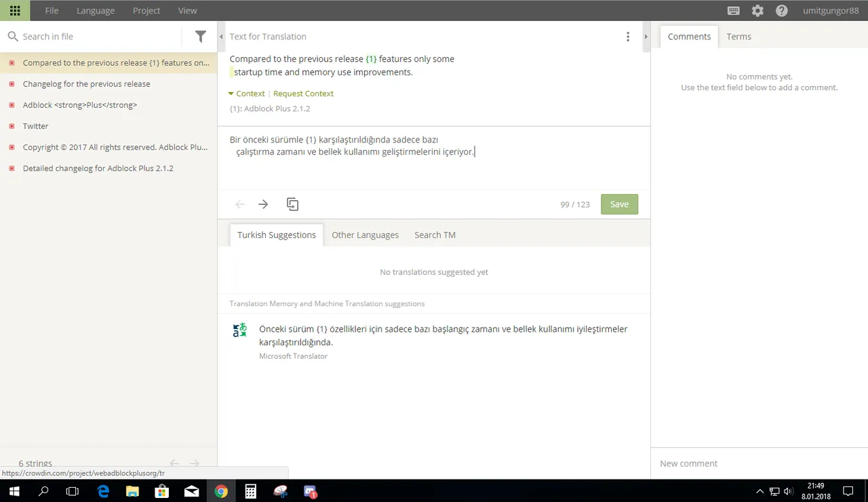This screenshot has height=502, width=868.
Task: Open the string filter funnel icon
Action: [x=201, y=37]
